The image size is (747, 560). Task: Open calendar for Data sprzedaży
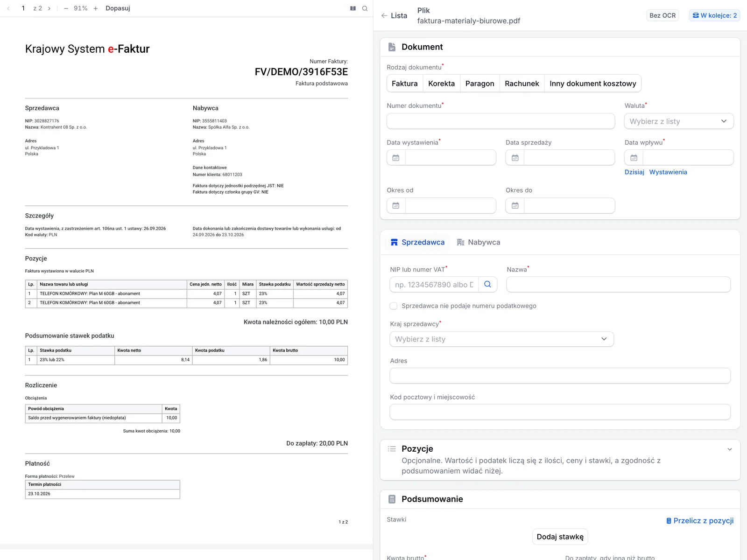point(515,158)
